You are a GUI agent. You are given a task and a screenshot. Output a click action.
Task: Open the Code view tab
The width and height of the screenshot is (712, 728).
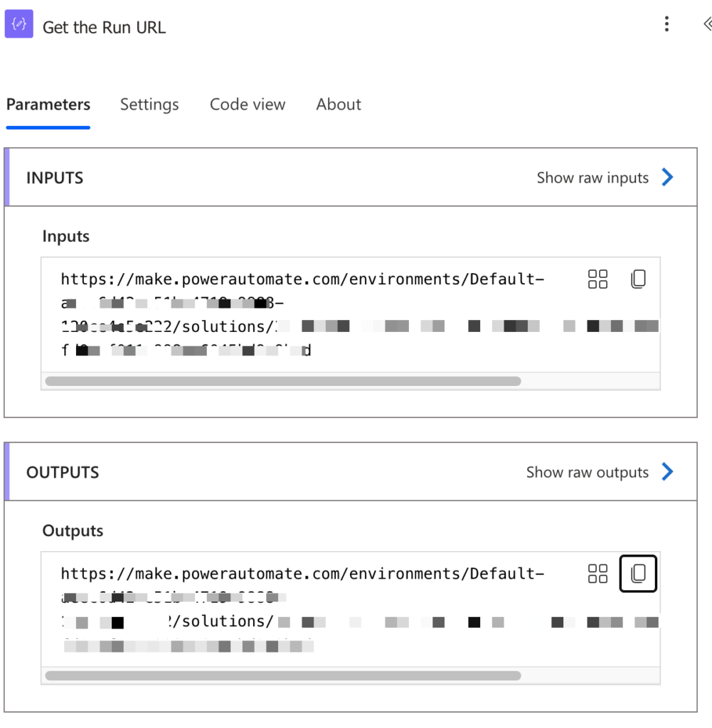(247, 105)
